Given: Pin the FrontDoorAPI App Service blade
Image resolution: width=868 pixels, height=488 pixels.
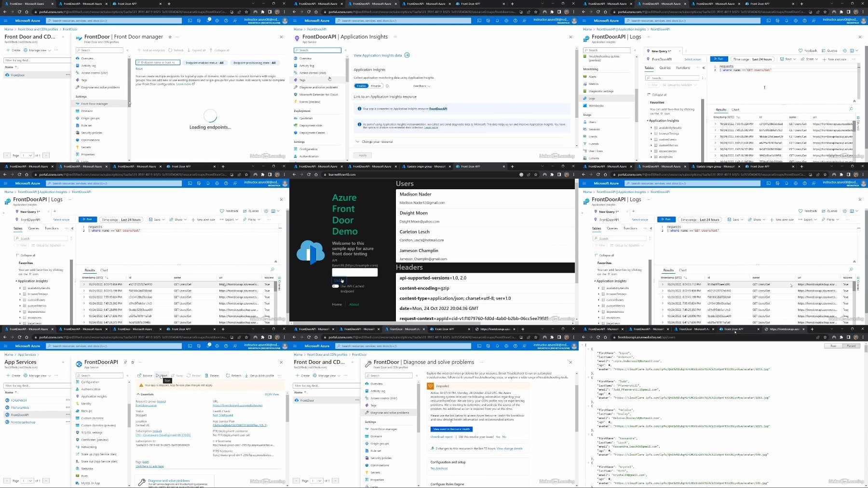Looking at the screenshot, I should pyautogui.click(x=125, y=362).
